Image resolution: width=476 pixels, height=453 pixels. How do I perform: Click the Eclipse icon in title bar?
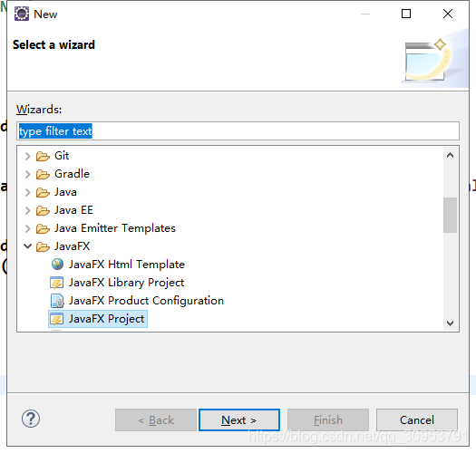pos(22,14)
